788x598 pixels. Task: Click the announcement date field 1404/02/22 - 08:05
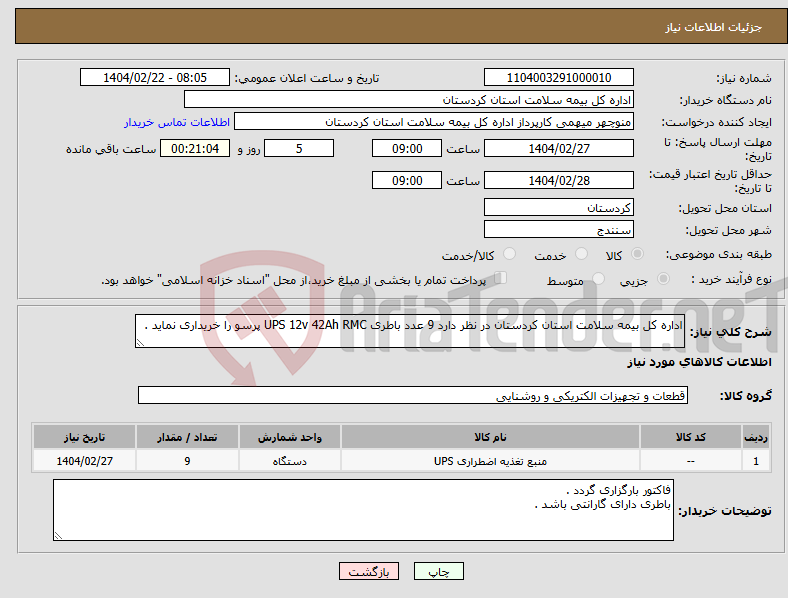click(155, 77)
